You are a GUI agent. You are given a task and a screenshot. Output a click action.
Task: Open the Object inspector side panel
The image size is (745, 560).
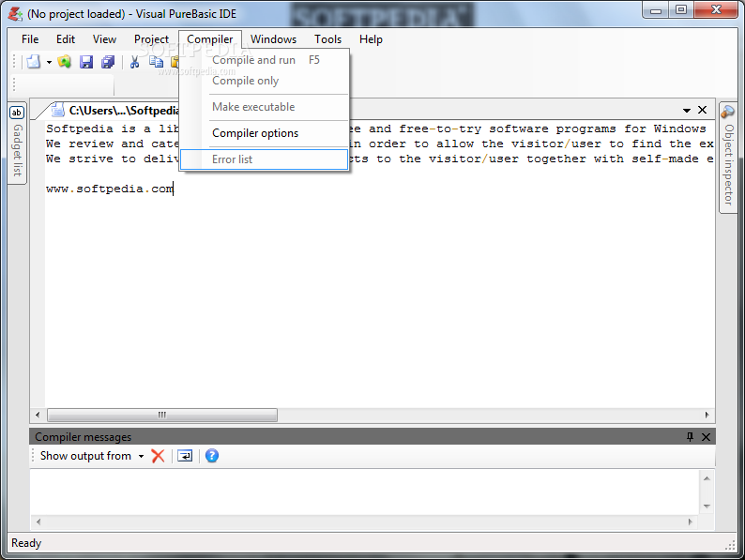[728, 159]
